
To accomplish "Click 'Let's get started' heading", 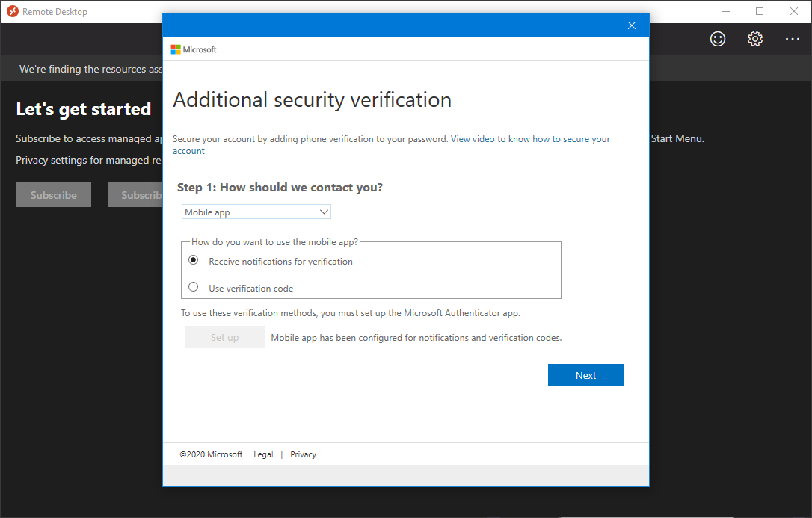I will click(x=84, y=109).
